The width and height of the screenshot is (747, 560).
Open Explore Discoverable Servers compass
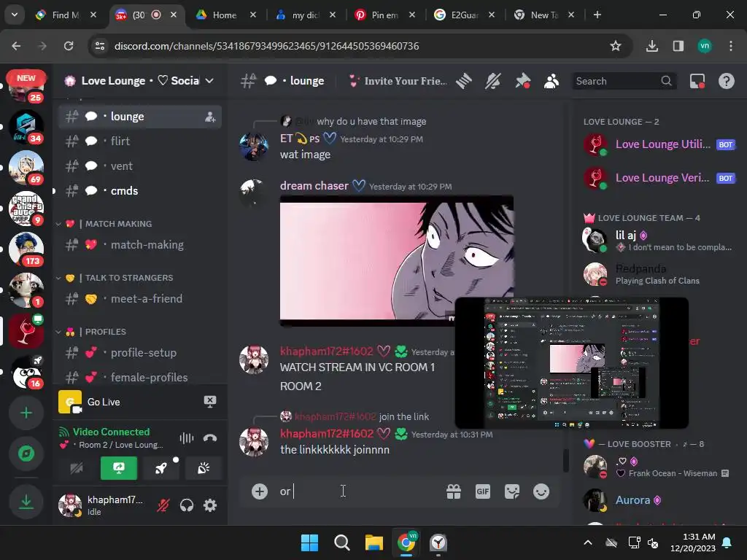26,454
